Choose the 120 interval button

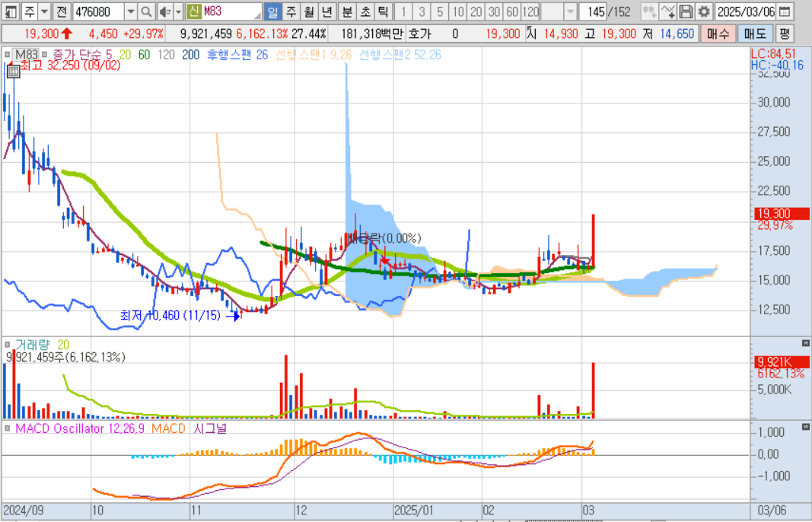pos(530,11)
